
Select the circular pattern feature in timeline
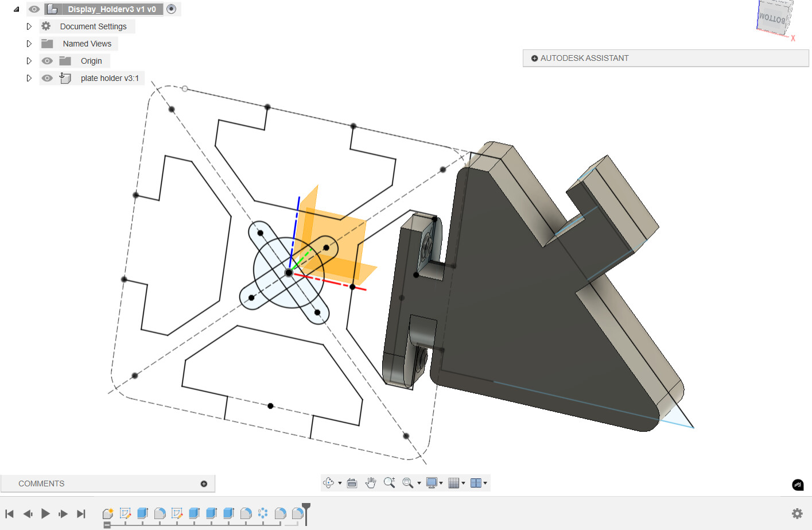point(263,513)
